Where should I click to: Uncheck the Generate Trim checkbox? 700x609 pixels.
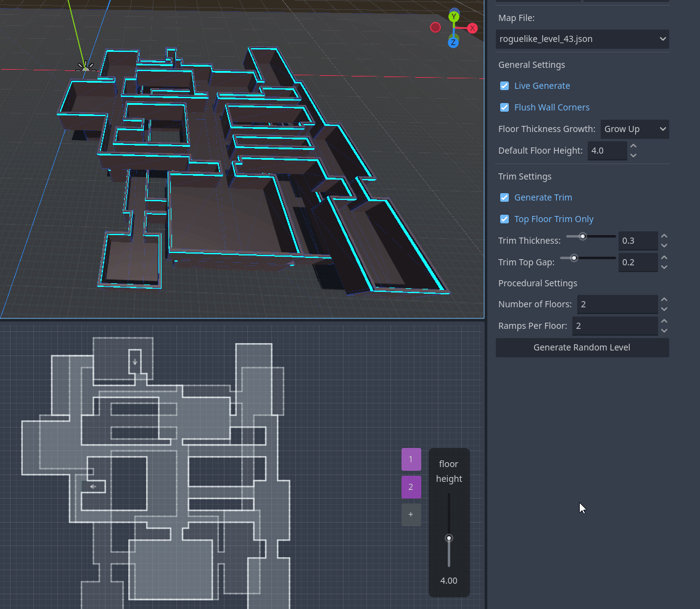click(x=504, y=197)
